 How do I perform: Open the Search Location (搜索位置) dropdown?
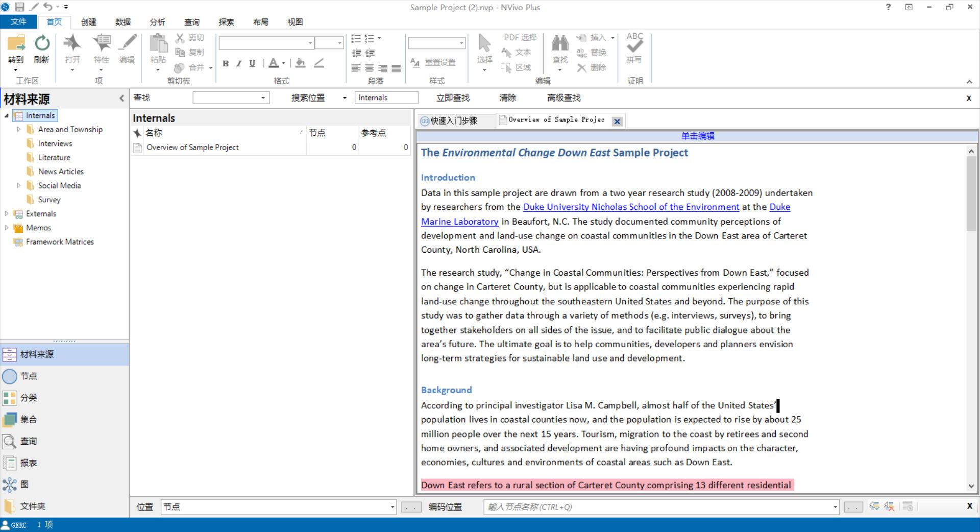(345, 98)
